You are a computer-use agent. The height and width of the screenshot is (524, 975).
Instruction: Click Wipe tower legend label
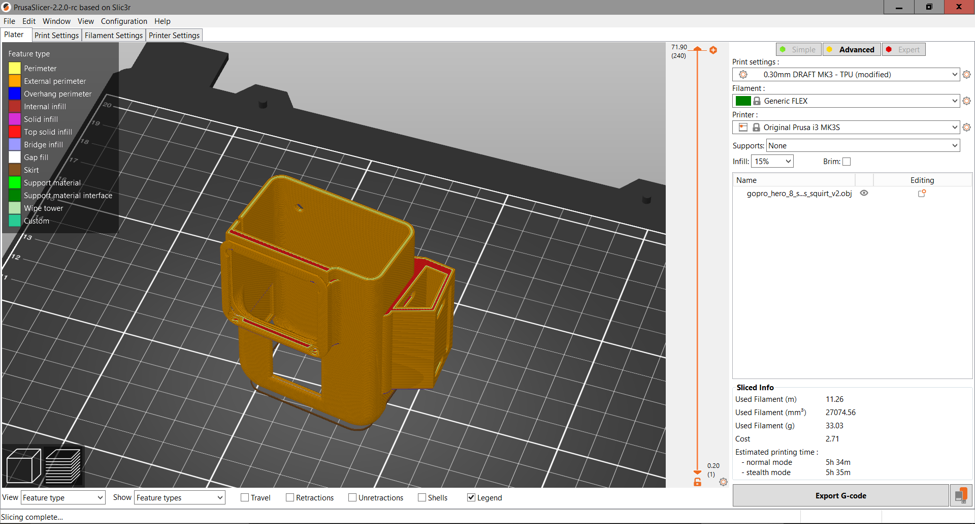[44, 208]
